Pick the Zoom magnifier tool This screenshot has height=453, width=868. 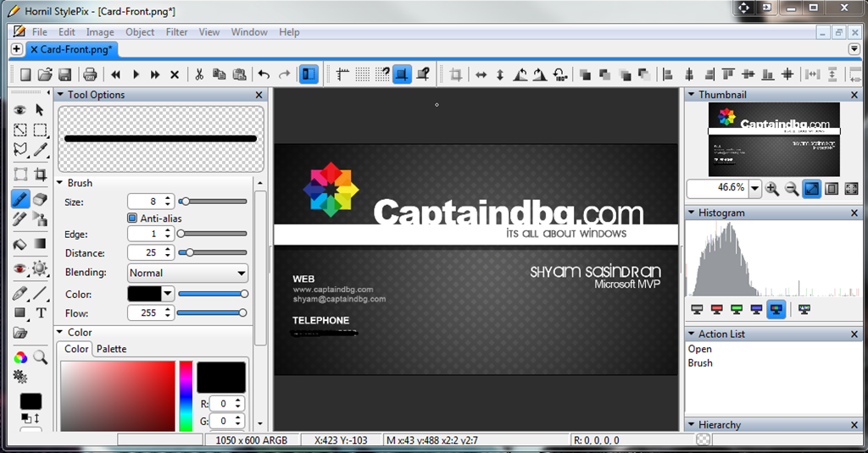coord(40,357)
